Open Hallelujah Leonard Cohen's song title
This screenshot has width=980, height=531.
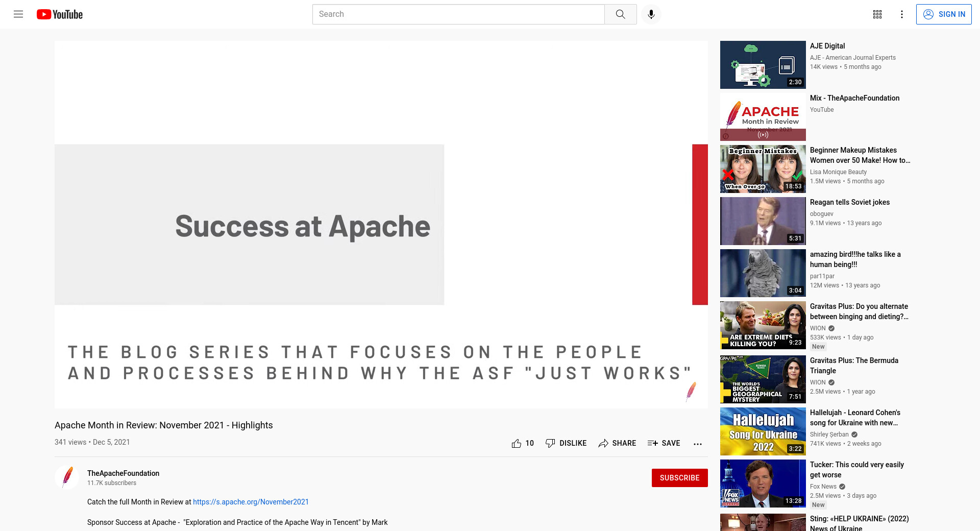point(855,418)
